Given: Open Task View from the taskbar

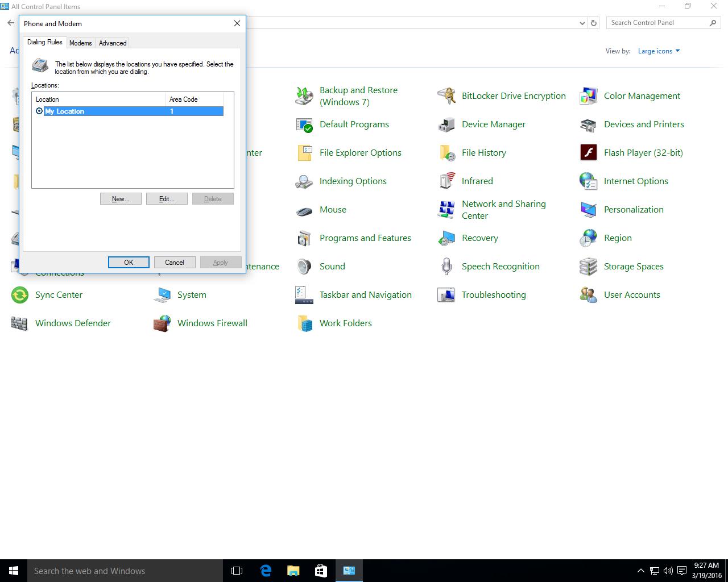Looking at the screenshot, I should tap(237, 571).
